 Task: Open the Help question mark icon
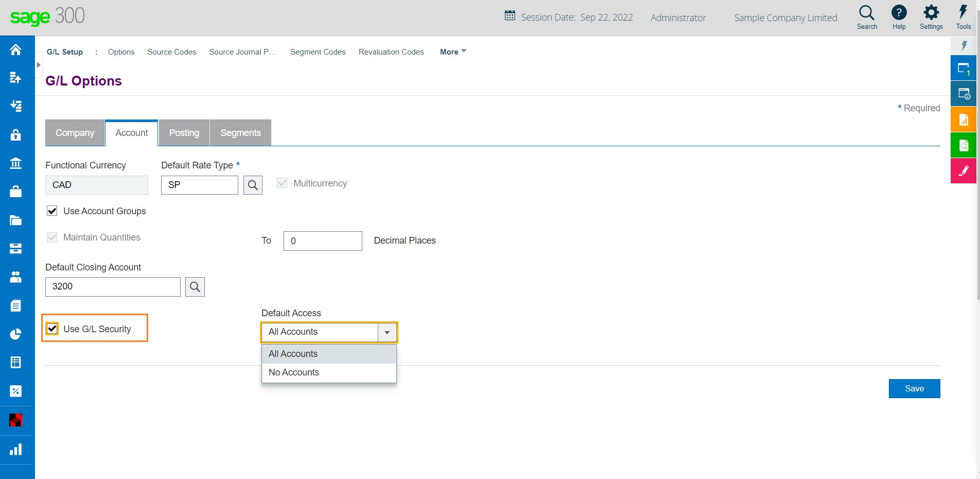(x=899, y=13)
